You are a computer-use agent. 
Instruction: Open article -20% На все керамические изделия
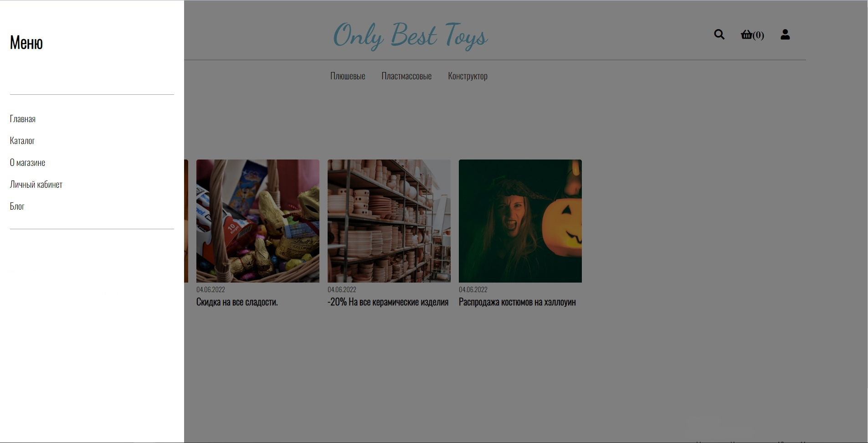tap(388, 302)
